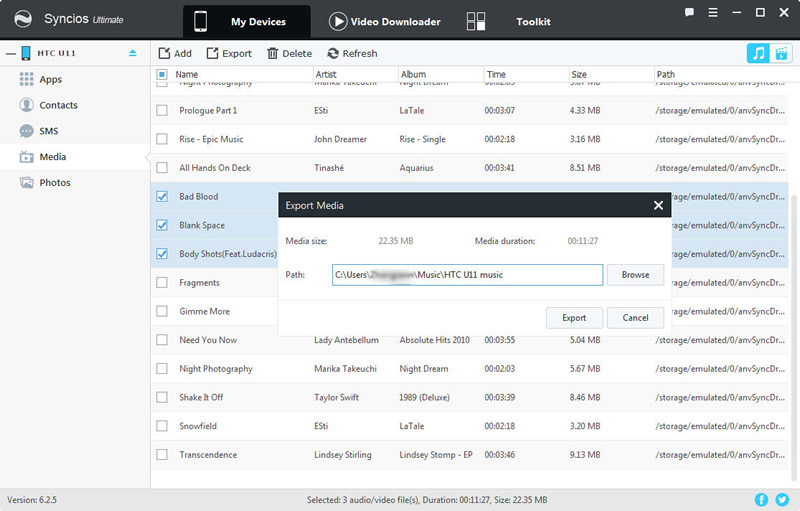Check the Fragments checkbox
This screenshot has height=511, width=800.
(162, 283)
